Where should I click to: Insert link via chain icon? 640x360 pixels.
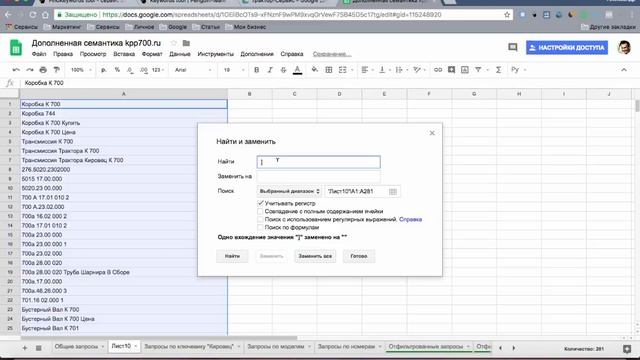point(438,70)
